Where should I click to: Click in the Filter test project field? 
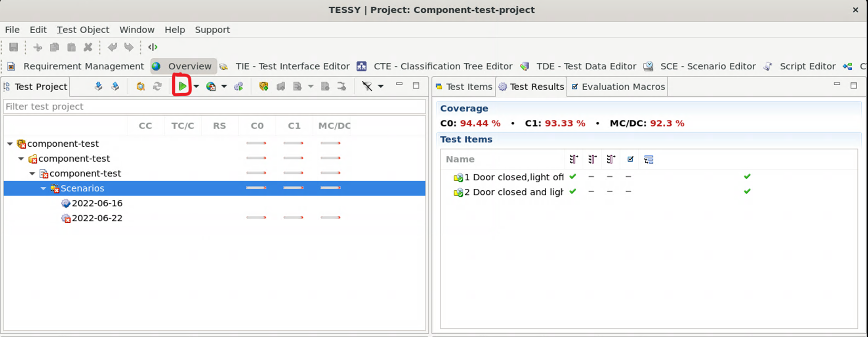(214, 107)
